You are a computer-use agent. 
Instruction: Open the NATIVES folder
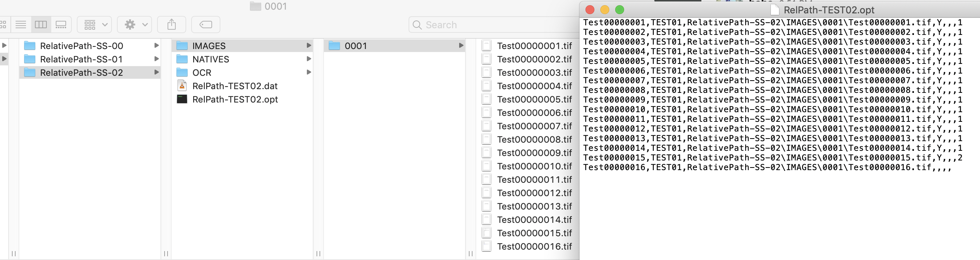click(x=242, y=59)
